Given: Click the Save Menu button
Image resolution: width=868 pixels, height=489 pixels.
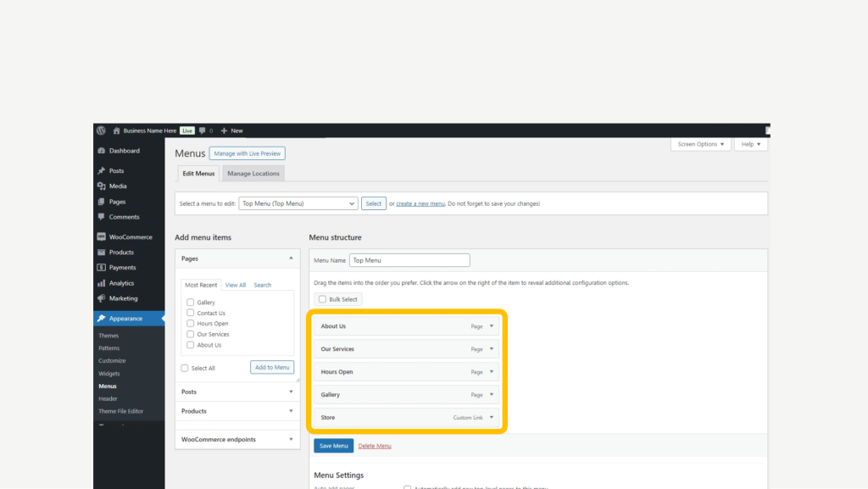Looking at the screenshot, I should (x=333, y=446).
